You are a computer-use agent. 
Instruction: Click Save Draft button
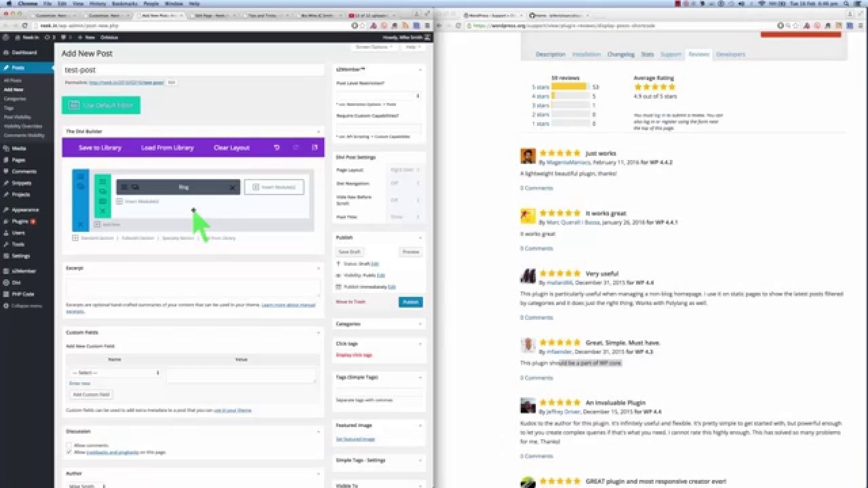pyautogui.click(x=350, y=251)
